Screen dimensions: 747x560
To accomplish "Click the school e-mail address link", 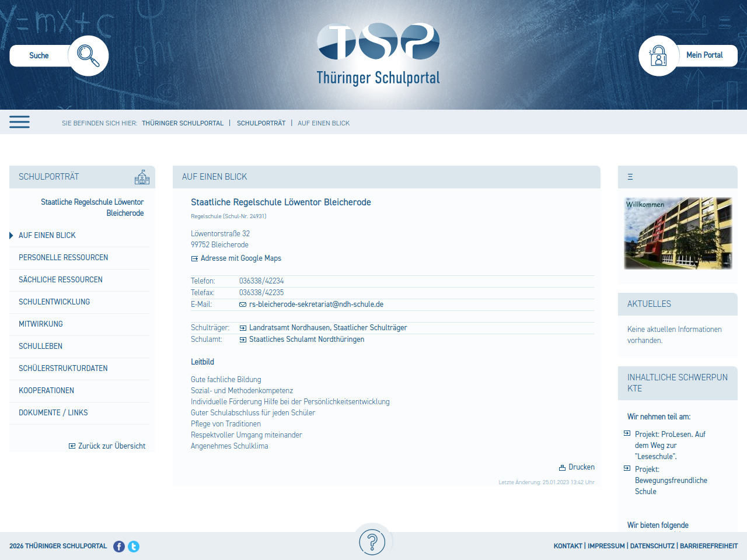I will coord(316,304).
